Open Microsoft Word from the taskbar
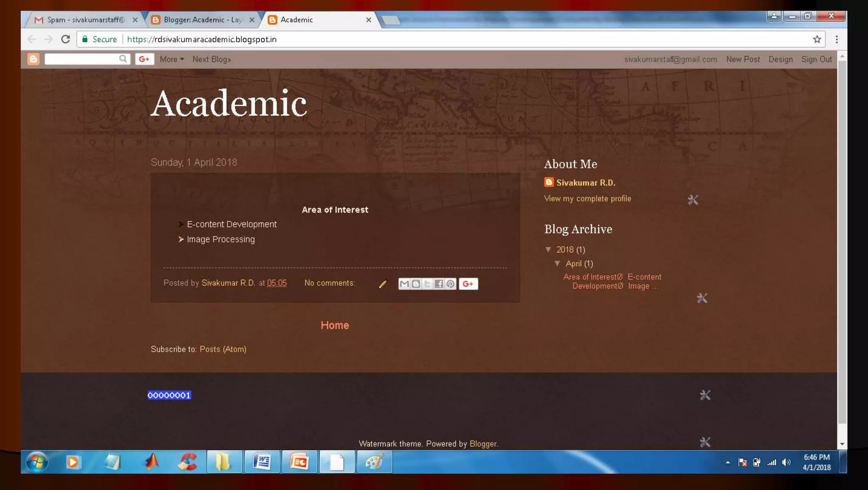The width and height of the screenshot is (868, 490). 262,462
